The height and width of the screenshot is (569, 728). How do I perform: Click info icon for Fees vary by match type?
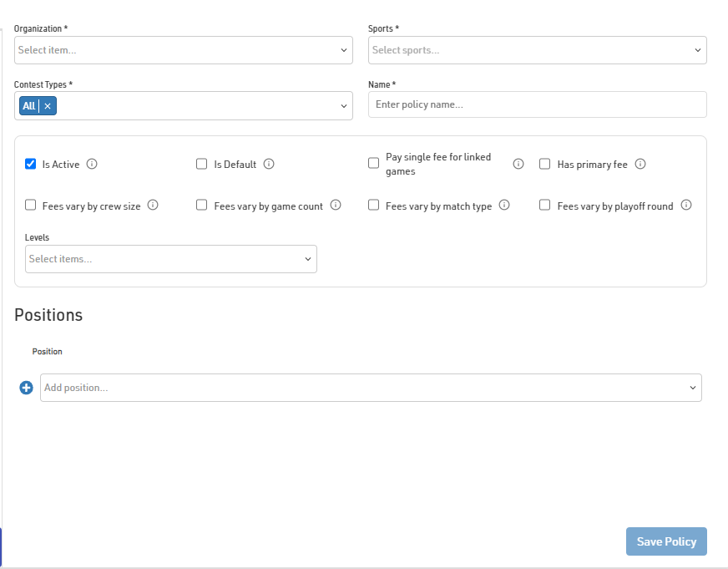click(x=504, y=205)
